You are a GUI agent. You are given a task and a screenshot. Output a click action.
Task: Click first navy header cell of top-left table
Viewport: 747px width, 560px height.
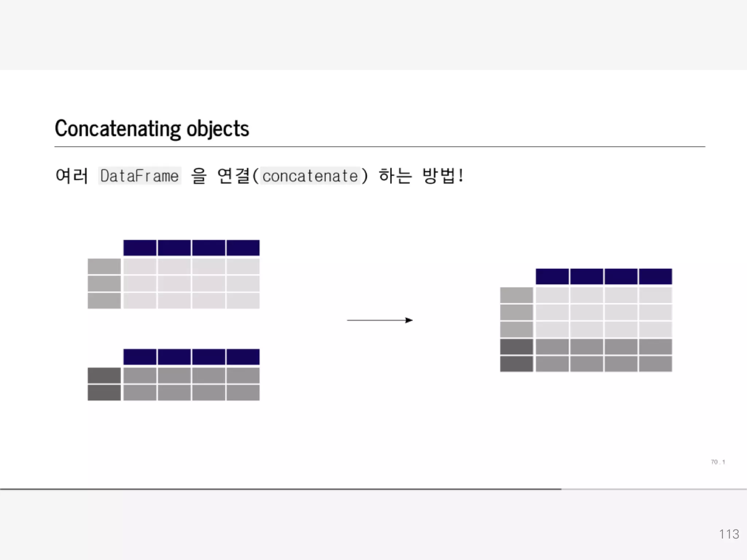140,248
